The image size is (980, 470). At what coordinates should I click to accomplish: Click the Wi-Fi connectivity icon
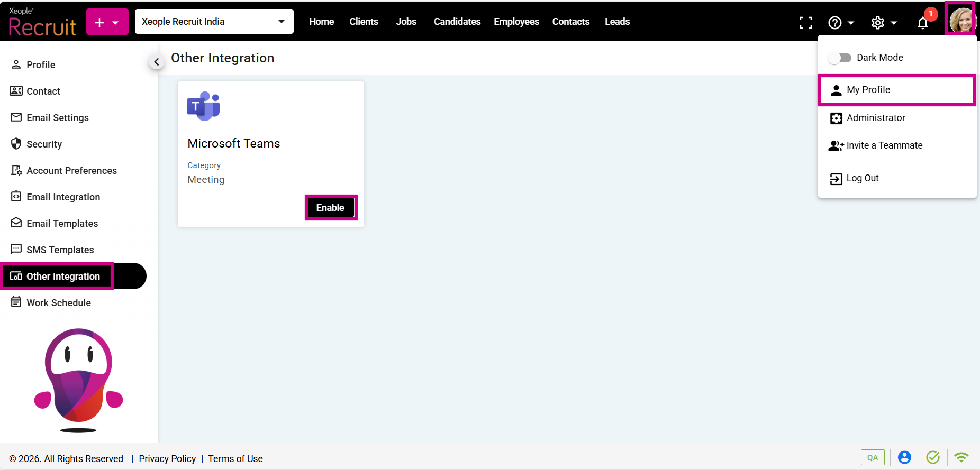point(961,457)
